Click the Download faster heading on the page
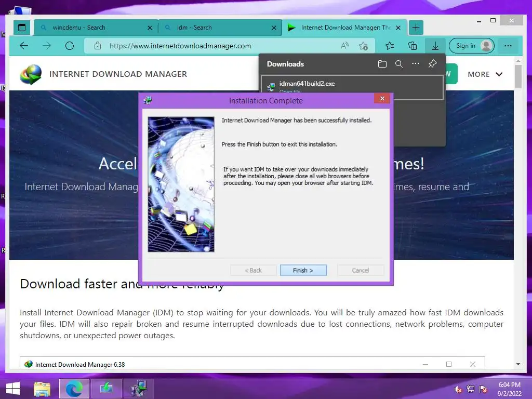The width and height of the screenshot is (532, 399). click(x=122, y=284)
